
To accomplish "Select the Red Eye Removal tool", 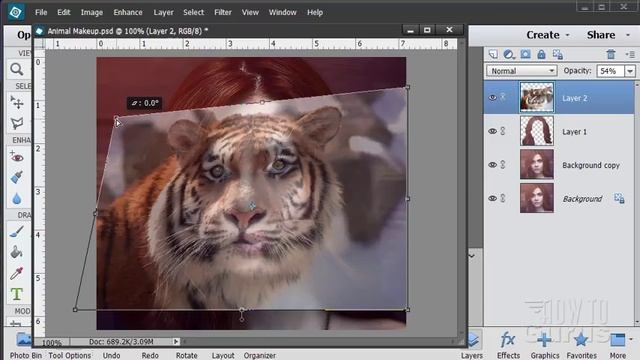I will [x=17, y=157].
